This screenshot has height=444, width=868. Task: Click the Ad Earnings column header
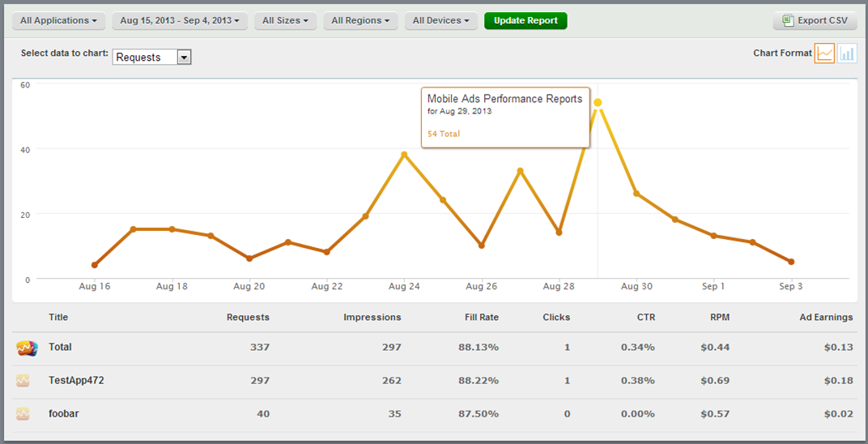[826, 318]
